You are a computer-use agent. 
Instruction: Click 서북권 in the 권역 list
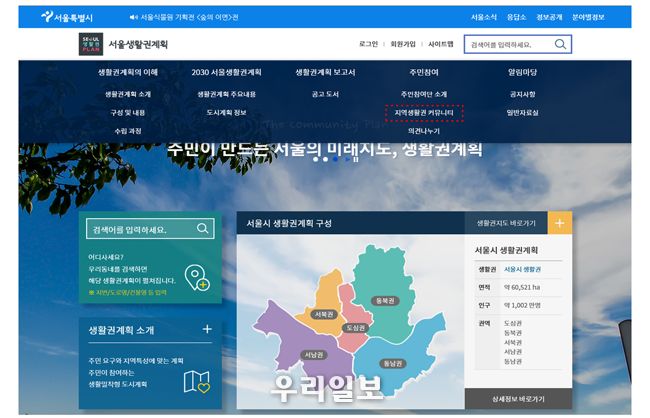pos(513,343)
